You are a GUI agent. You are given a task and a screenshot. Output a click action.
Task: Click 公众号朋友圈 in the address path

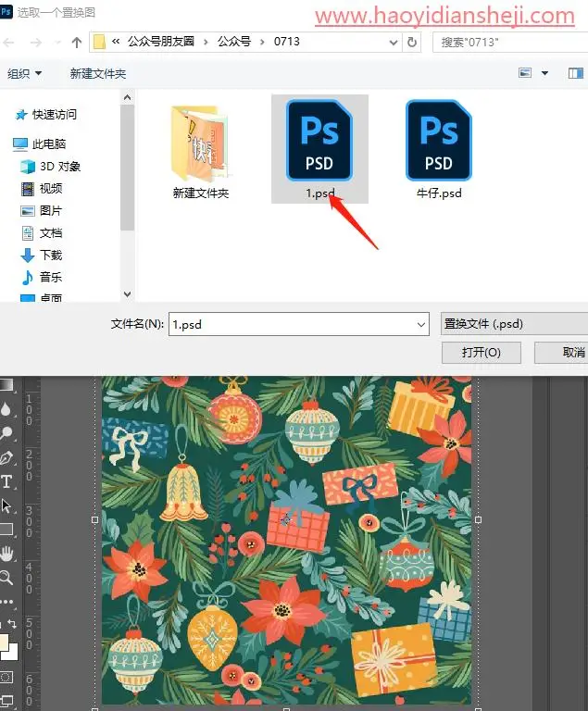click(x=161, y=42)
